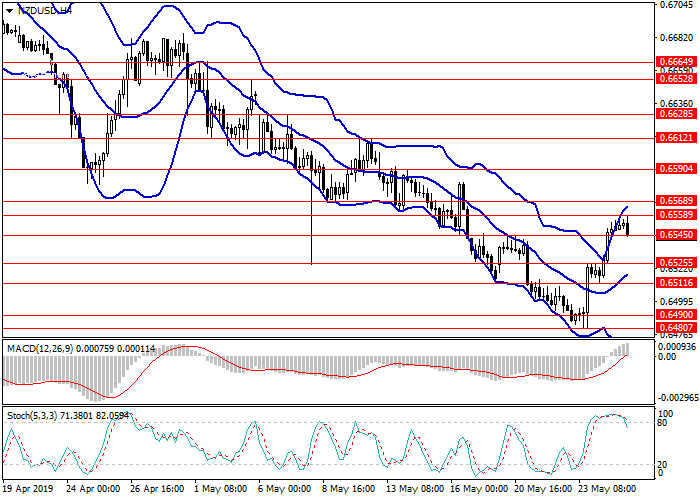Click the 0.66121 red price tag
The width and height of the screenshot is (700, 500).
(676, 138)
